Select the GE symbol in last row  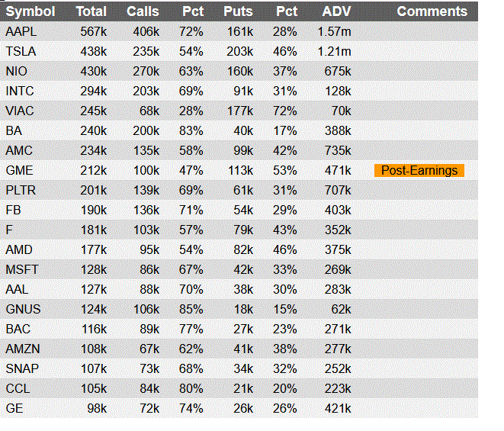click(14, 408)
